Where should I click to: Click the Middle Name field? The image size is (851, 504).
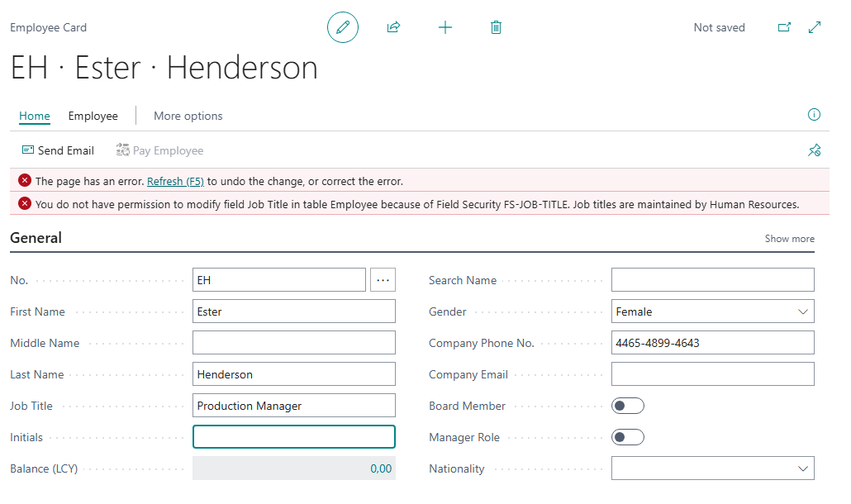pos(293,343)
